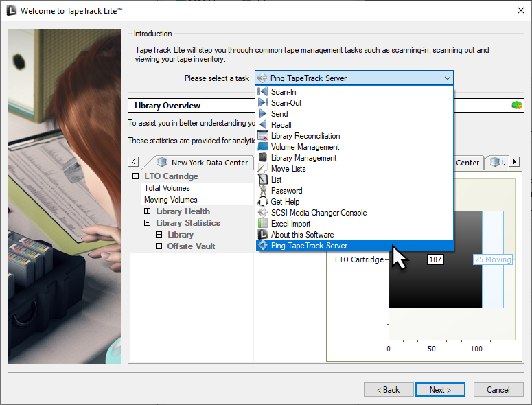Collapse the Library Statistics node
Image resolution: width=532 pixels, height=405 pixels.
pos(147,223)
